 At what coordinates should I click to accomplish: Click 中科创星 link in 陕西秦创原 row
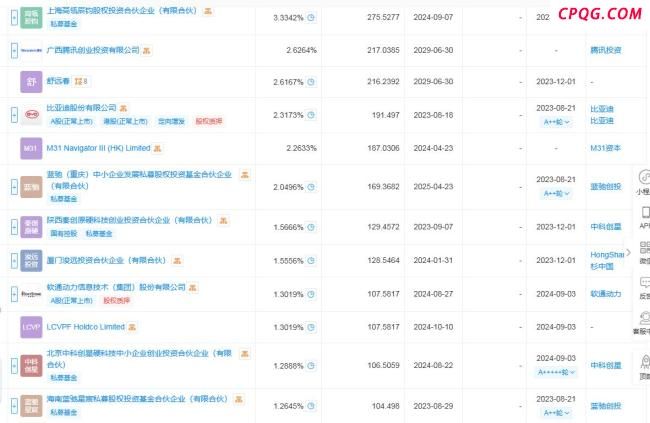tap(606, 227)
